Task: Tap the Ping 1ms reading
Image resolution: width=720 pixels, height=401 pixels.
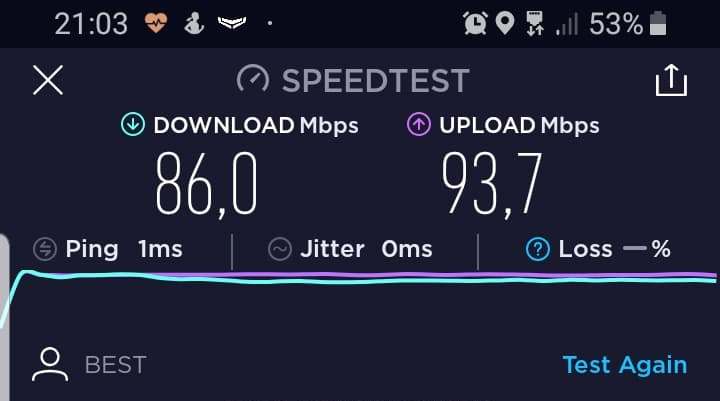Action: tap(124, 249)
